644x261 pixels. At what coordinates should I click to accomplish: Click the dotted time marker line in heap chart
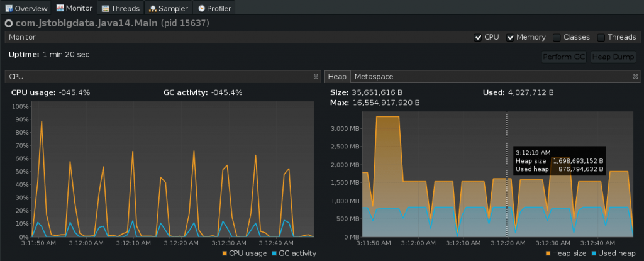pyautogui.click(x=507, y=174)
